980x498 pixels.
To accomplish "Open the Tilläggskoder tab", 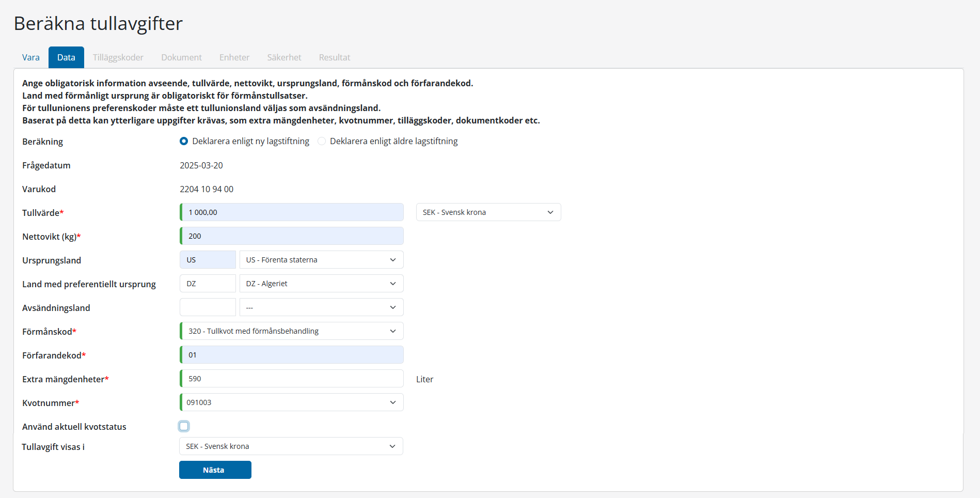I will coord(118,57).
